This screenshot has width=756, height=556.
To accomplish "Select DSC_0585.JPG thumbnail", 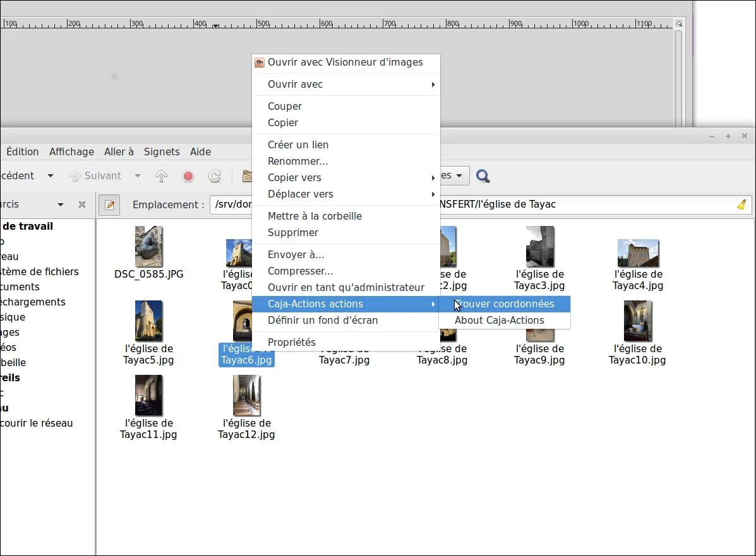I will 149,247.
